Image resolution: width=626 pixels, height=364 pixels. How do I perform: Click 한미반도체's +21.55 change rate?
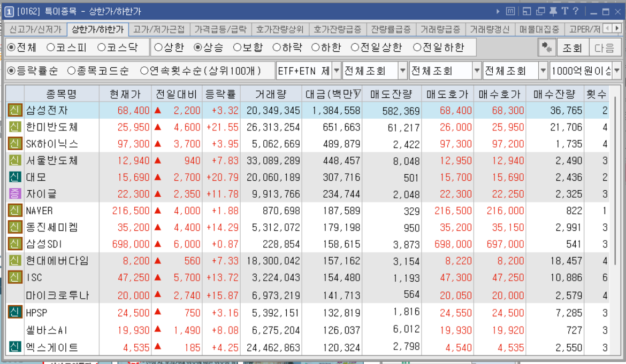pos(222,127)
